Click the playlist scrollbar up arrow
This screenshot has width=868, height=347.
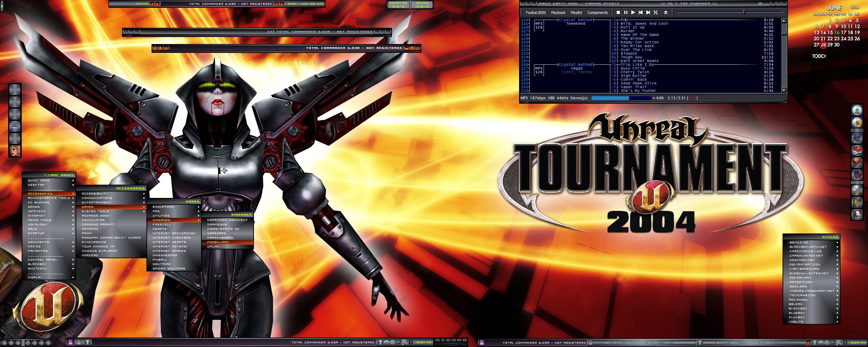click(x=784, y=21)
